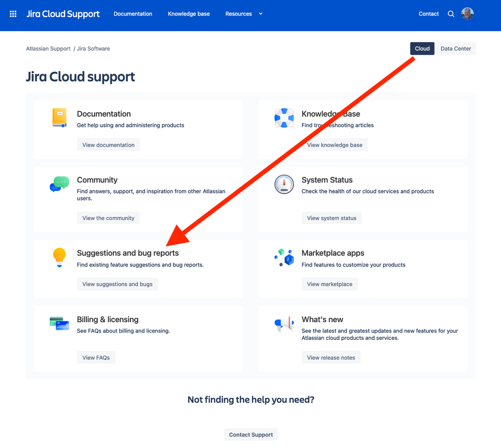501x448 pixels.
Task: Click the What's new heading
Action: coord(322,319)
